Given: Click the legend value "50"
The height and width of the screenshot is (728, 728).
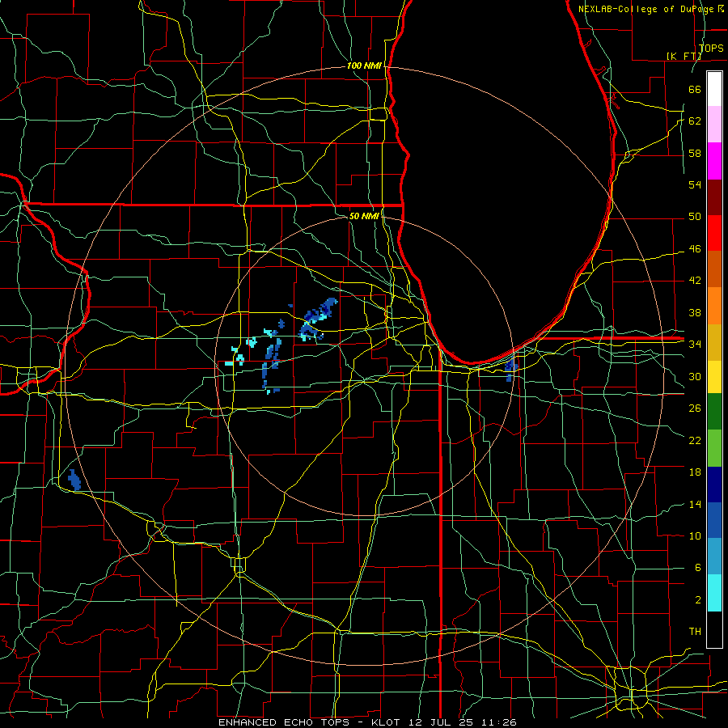Looking at the screenshot, I should 695,217.
